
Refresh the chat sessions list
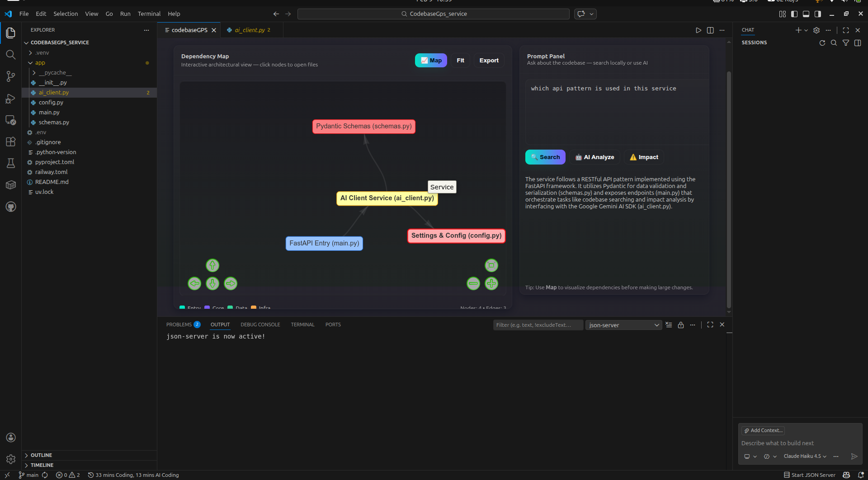click(822, 43)
